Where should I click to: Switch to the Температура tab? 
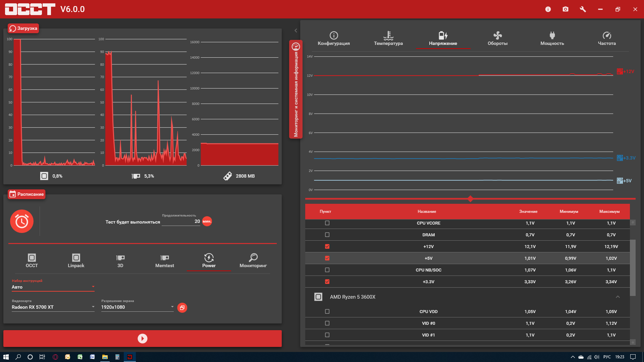pyautogui.click(x=388, y=39)
